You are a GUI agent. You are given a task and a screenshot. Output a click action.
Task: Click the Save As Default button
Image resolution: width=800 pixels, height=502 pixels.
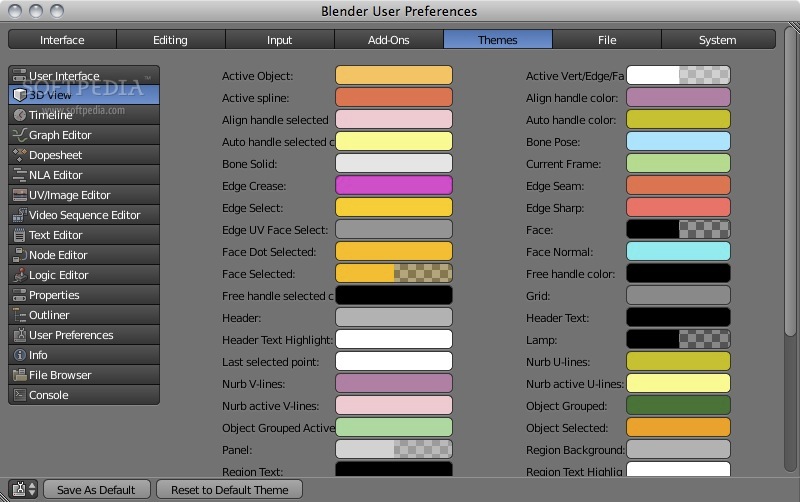coord(96,489)
